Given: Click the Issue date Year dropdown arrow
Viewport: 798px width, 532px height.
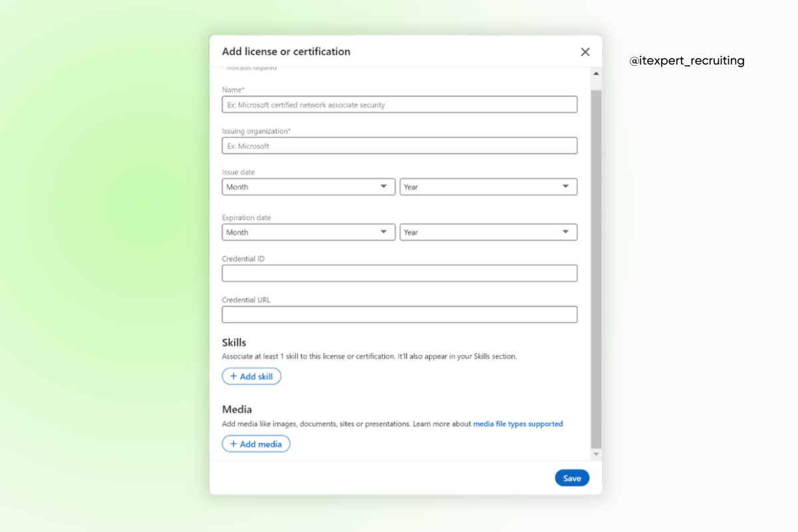Looking at the screenshot, I should coord(567,186).
